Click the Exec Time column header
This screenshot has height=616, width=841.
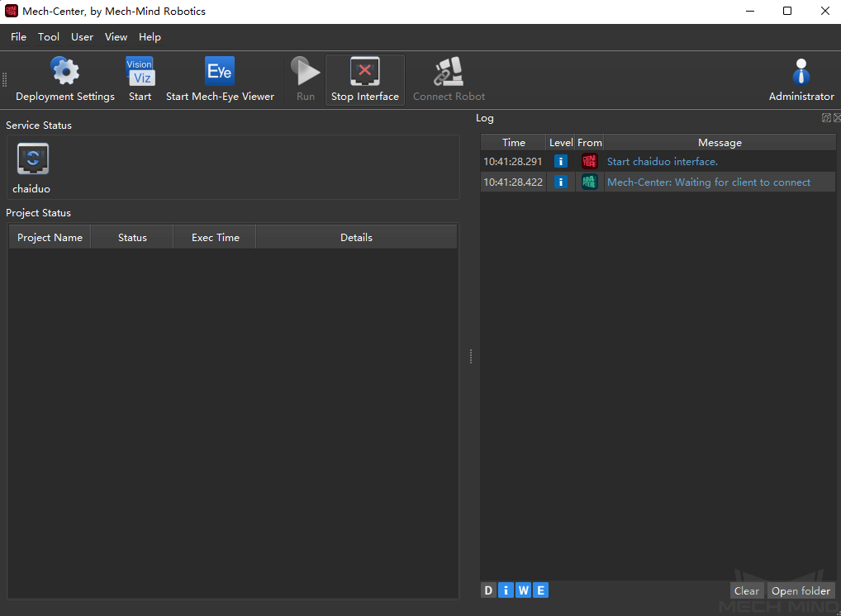[215, 238]
